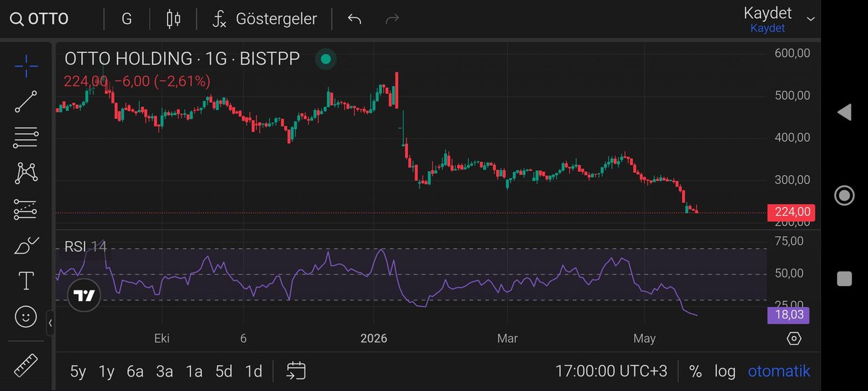The width and height of the screenshot is (868, 391).
Task: Click the RSI 14 indicator title
Action: 85,247
